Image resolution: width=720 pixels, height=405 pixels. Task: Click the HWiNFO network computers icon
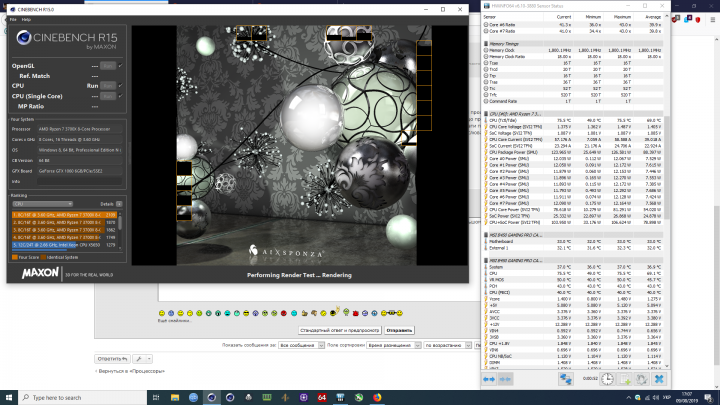pos(565,379)
